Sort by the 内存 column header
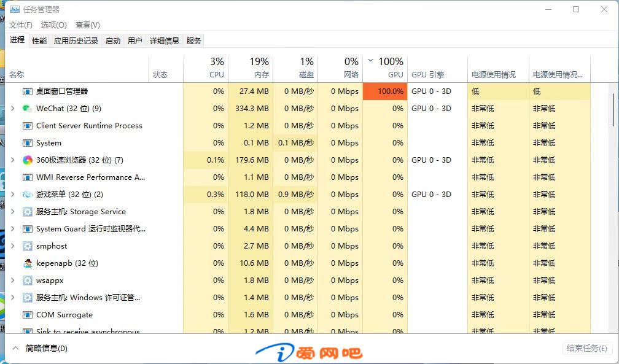This screenshot has width=619, height=364. point(251,68)
